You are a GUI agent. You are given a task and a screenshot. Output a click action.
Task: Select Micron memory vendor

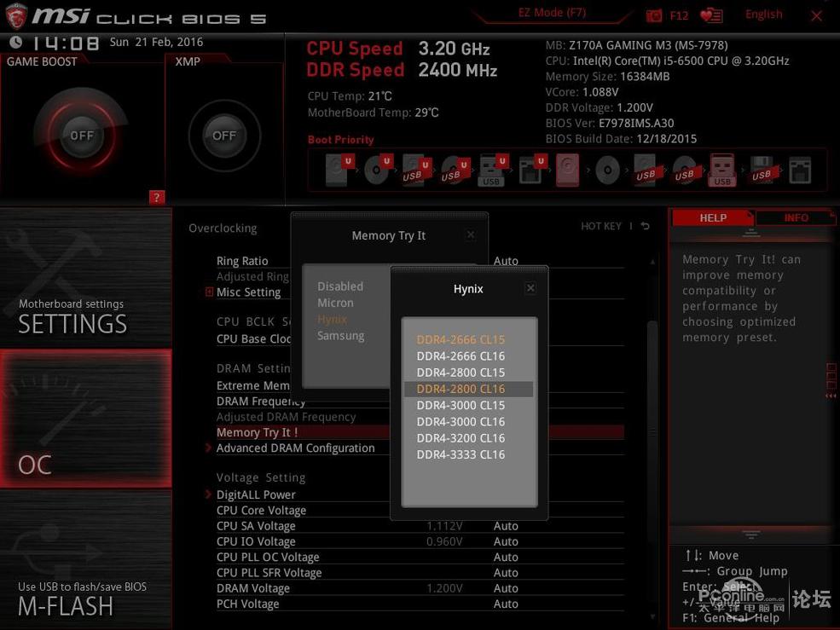[335, 303]
